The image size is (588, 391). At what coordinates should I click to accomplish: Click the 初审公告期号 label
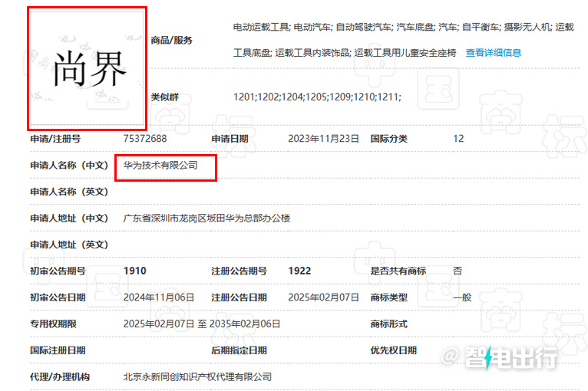(x=58, y=271)
